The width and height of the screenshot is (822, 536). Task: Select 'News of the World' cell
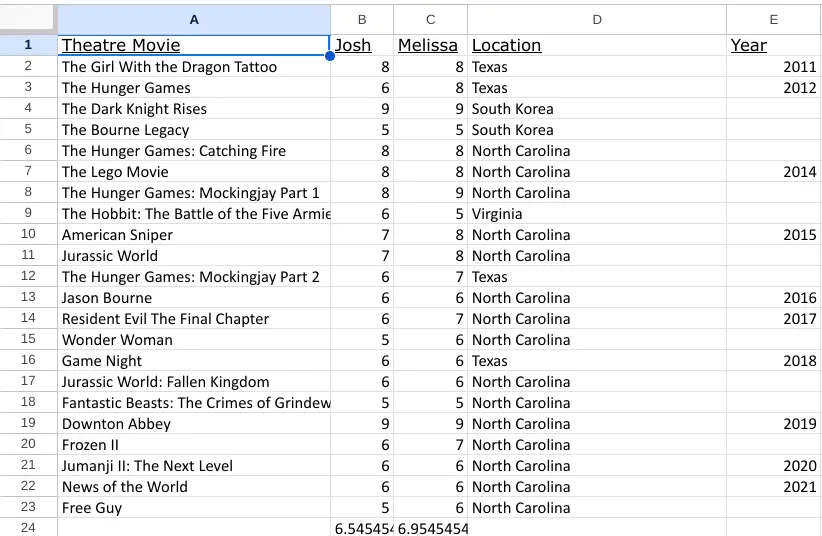click(x=194, y=486)
